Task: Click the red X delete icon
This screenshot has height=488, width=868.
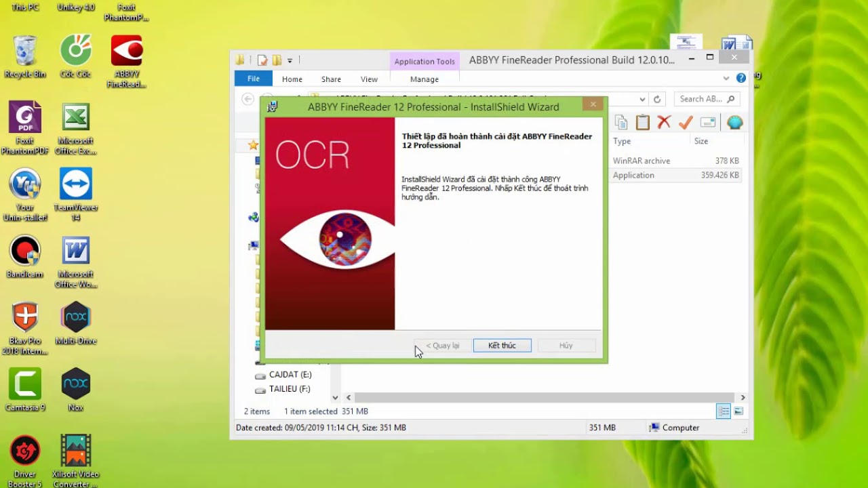Action: (664, 122)
